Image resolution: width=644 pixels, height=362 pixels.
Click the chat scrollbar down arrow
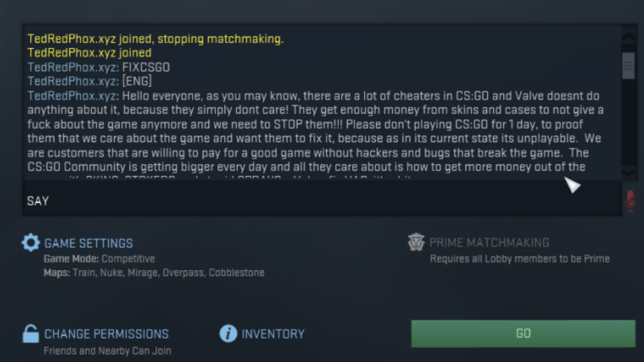click(628, 172)
